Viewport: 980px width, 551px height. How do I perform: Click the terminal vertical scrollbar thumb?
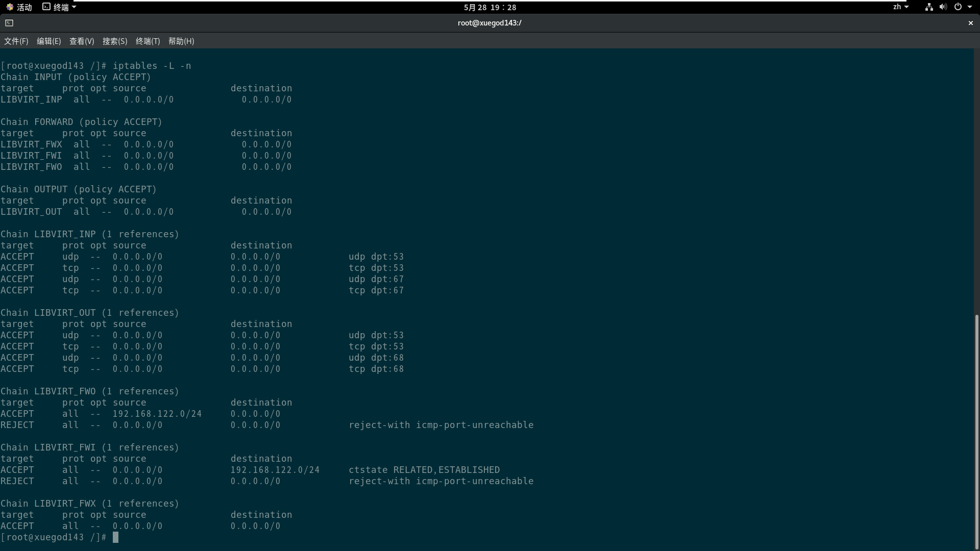pyautogui.click(x=976, y=431)
